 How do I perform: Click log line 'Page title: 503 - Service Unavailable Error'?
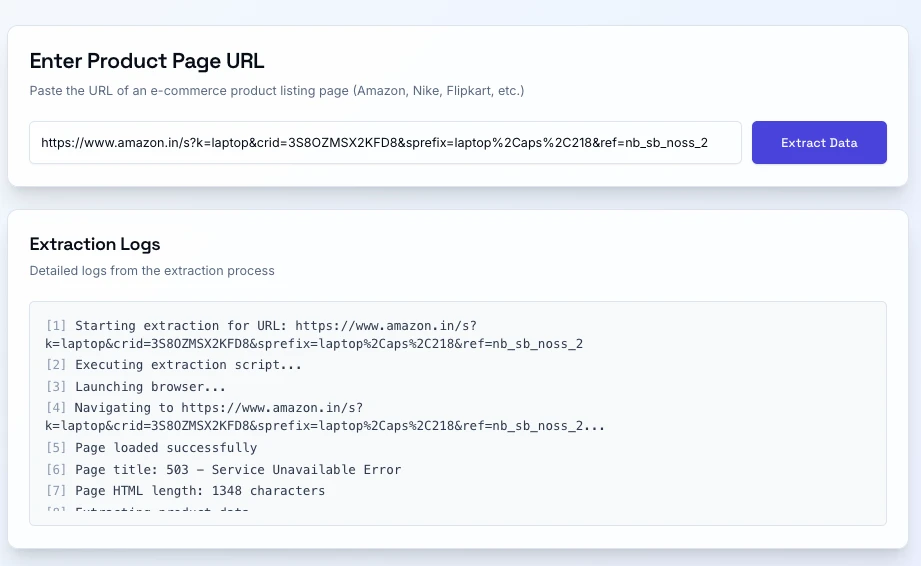[x=223, y=470]
